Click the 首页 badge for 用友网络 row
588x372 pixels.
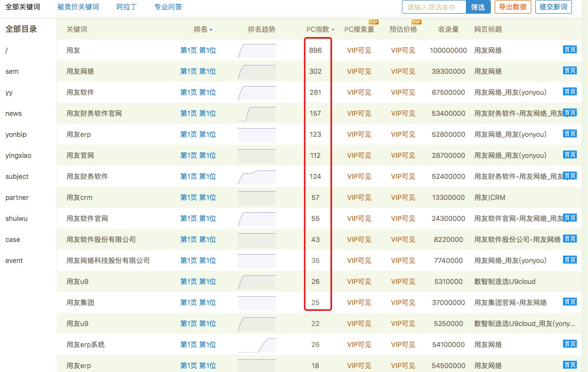coord(569,70)
